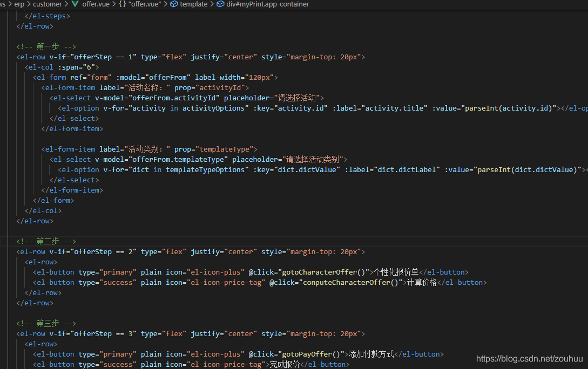The height and width of the screenshot is (369, 588).
Task: Click the v-if="offerStep == 1" attribute
Action: tap(93, 57)
